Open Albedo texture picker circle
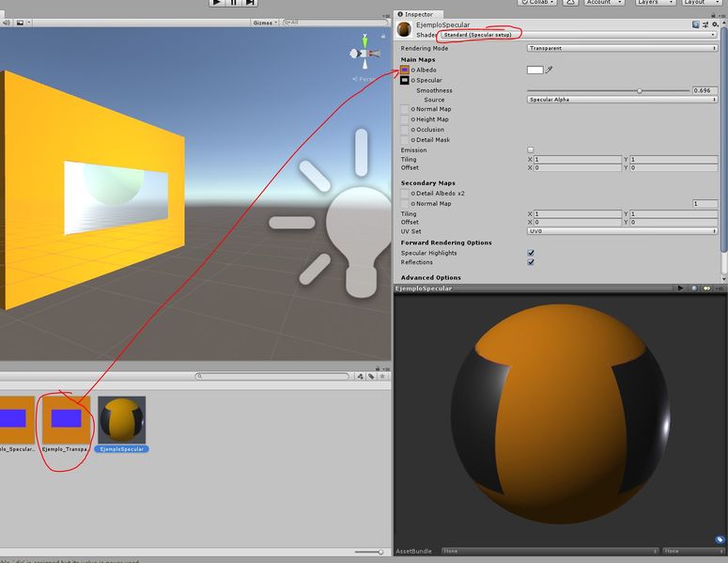The image size is (728, 563). click(412, 70)
